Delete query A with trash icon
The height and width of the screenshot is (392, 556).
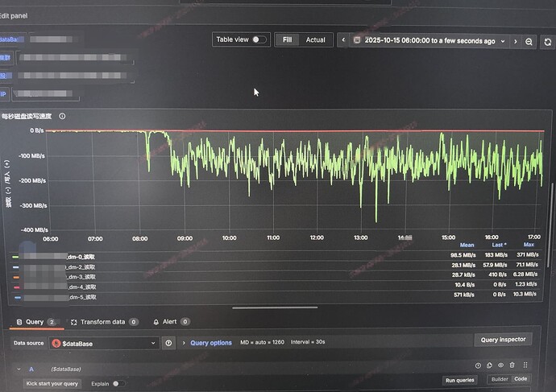(x=512, y=365)
